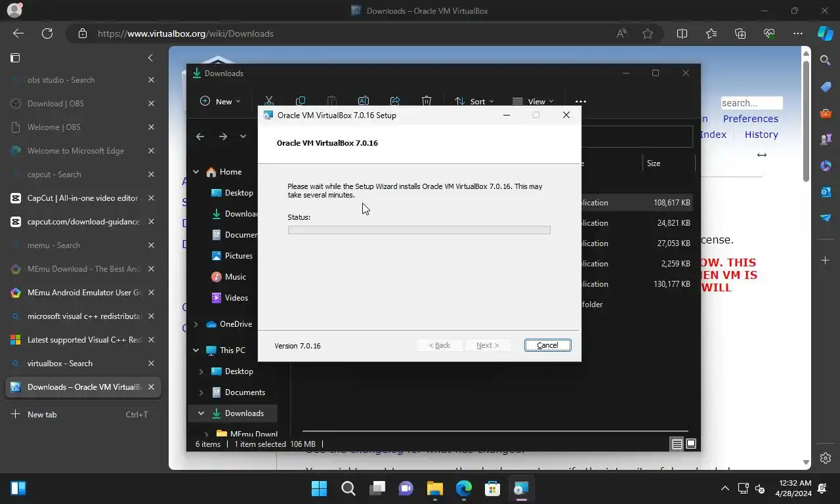
Task: Collapse the vertical tabs pane
Action: [x=150, y=58]
